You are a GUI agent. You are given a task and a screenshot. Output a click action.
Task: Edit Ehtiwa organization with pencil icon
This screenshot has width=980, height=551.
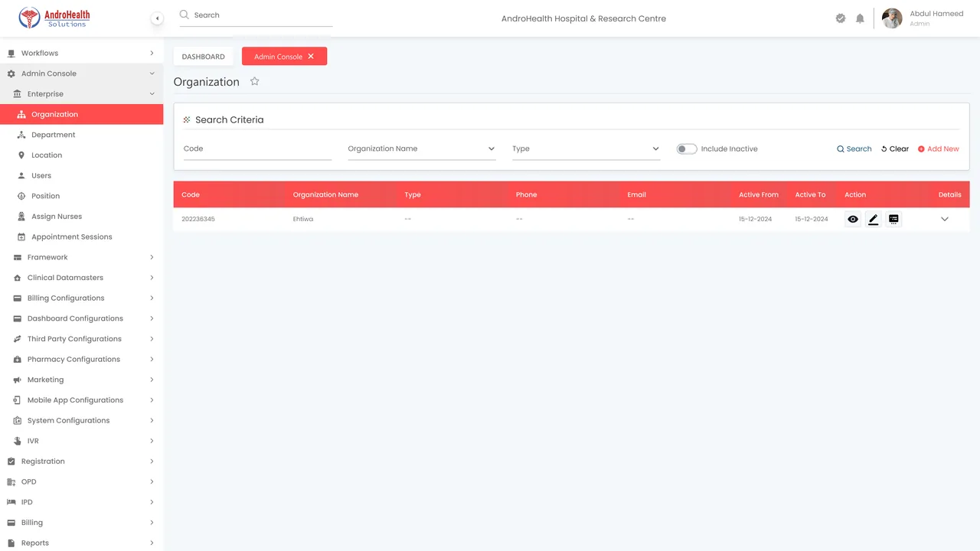pos(874,220)
